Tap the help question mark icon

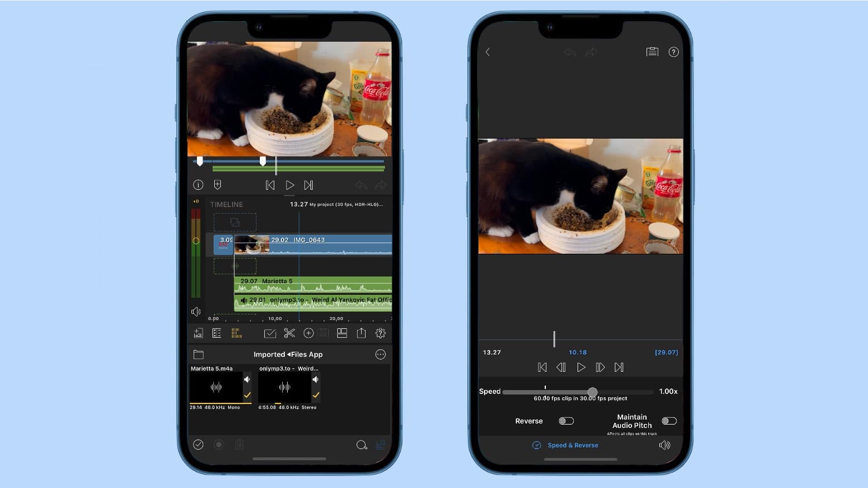click(673, 52)
